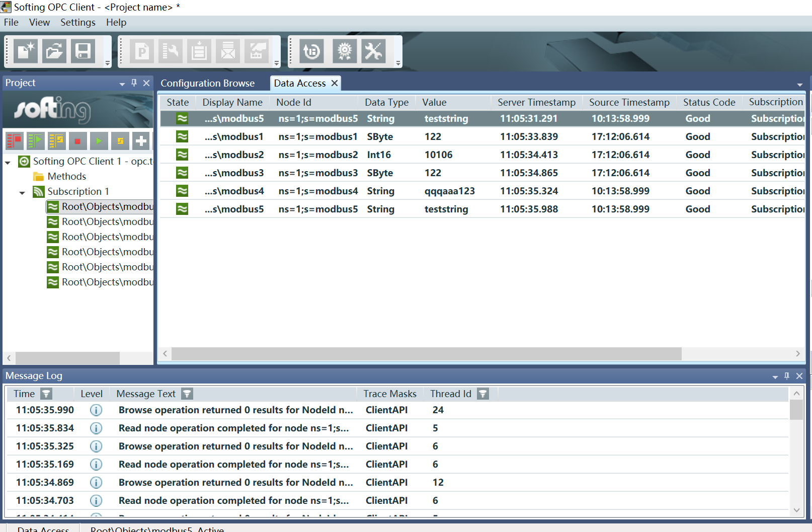This screenshot has width=812, height=532.
Task: Click the greyed-out list-with-wrench toolbar icon
Action: [x=171, y=51]
